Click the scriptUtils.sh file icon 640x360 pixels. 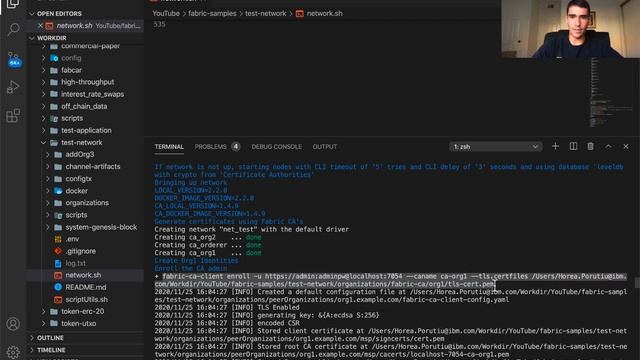58,299
